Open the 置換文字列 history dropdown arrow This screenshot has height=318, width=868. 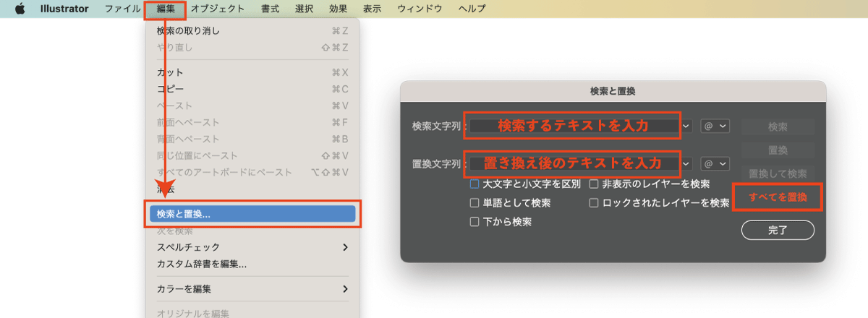[686, 164]
